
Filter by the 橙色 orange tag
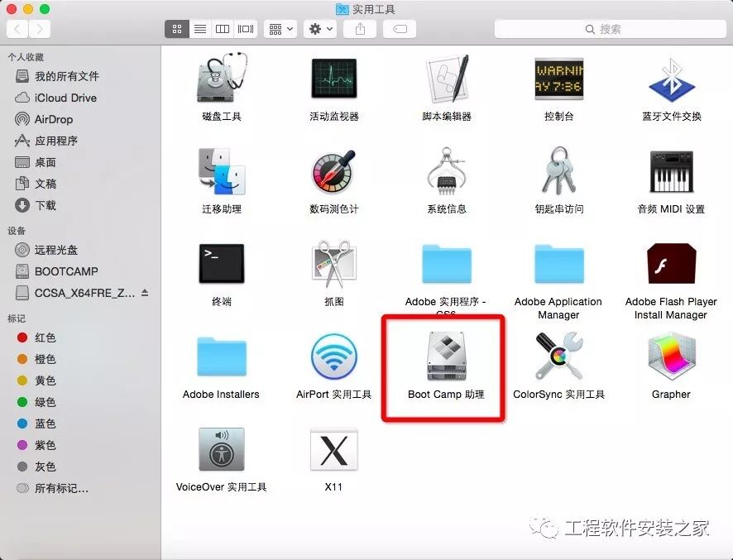(80, 359)
